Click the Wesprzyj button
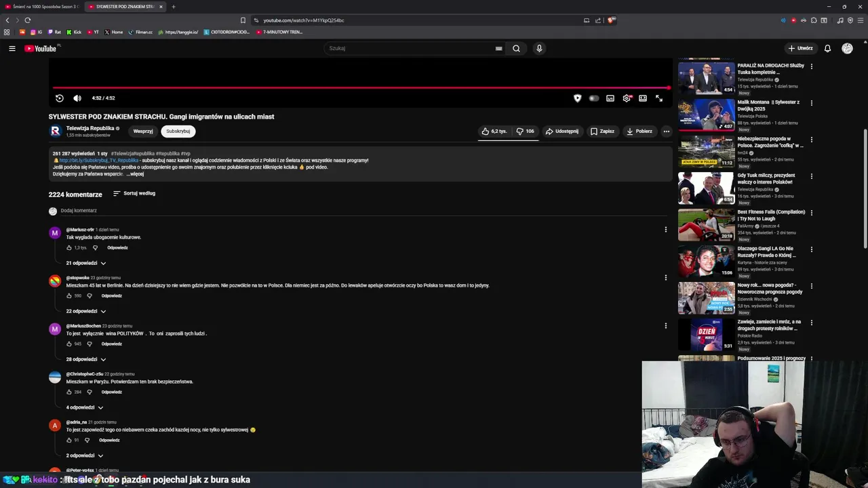The height and width of the screenshot is (488, 868). 143,131
